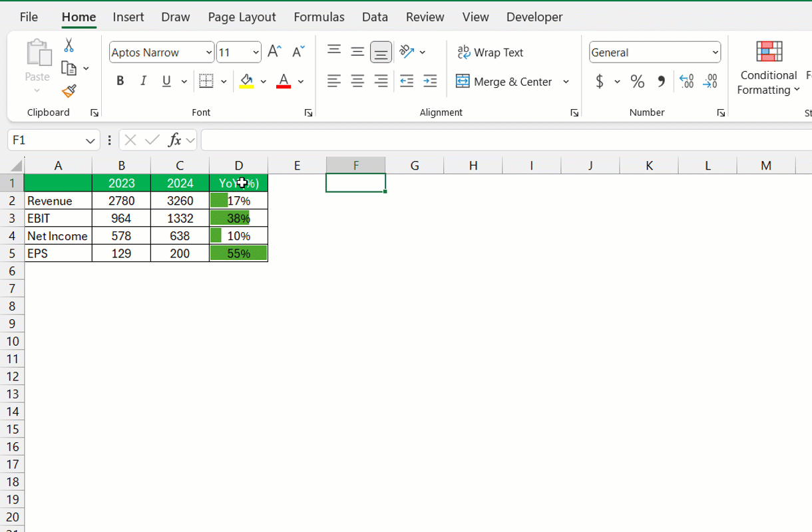Switch to the Insert tab
The height and width of the screenshot is (532, 812).
pos(128,17)
